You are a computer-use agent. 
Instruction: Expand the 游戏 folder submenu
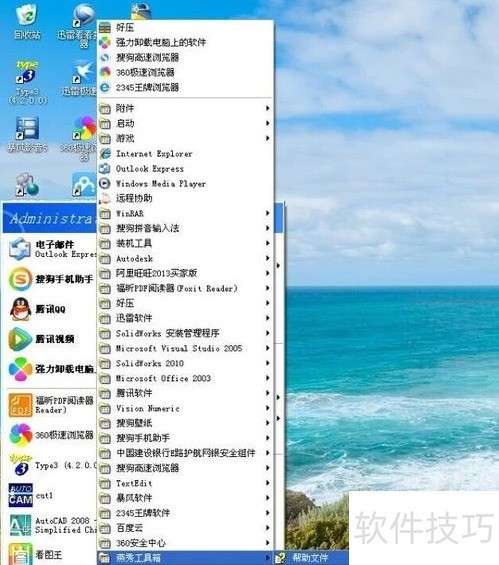coord(185,138)
